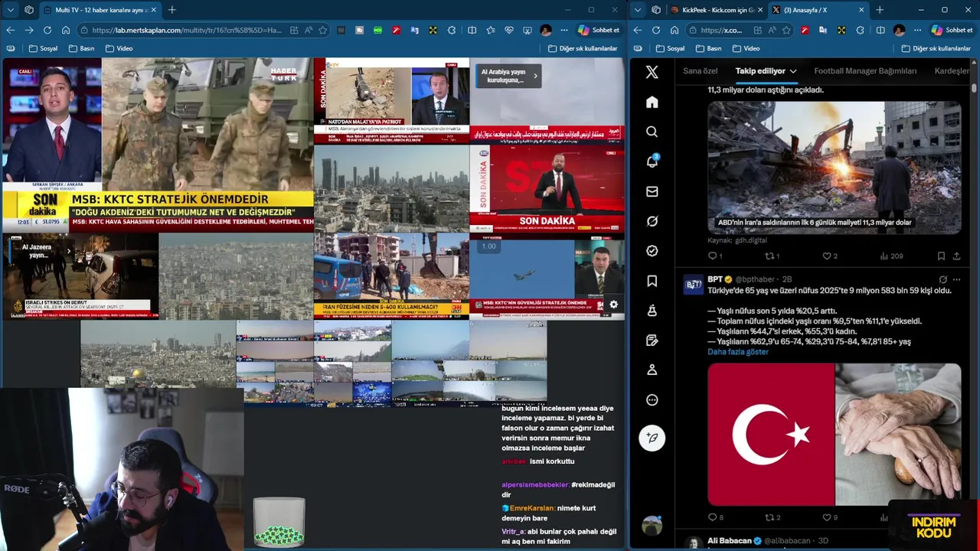Open X Home from the sidebar

[652, 102]
